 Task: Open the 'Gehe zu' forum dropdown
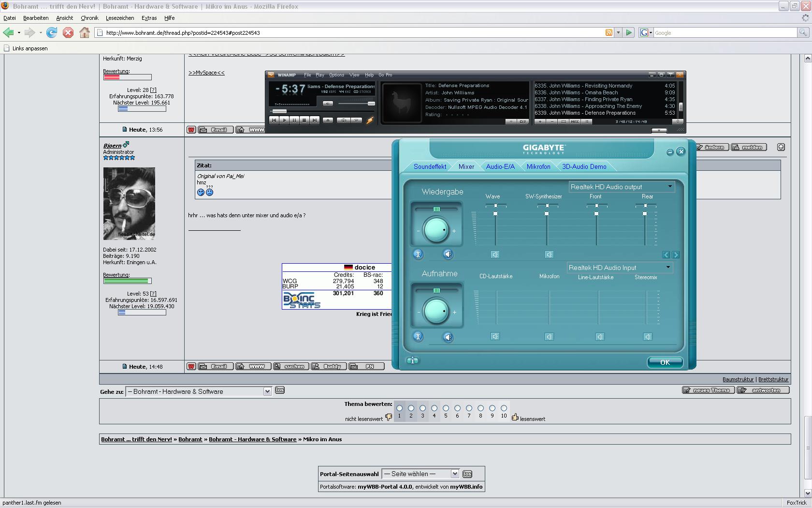pyautogui.click(x=267, y=391)
